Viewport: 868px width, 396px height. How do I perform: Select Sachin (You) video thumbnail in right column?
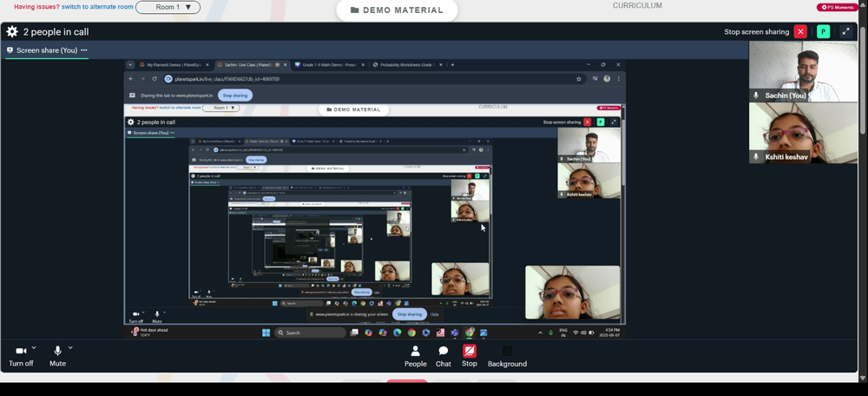(803, 71)
